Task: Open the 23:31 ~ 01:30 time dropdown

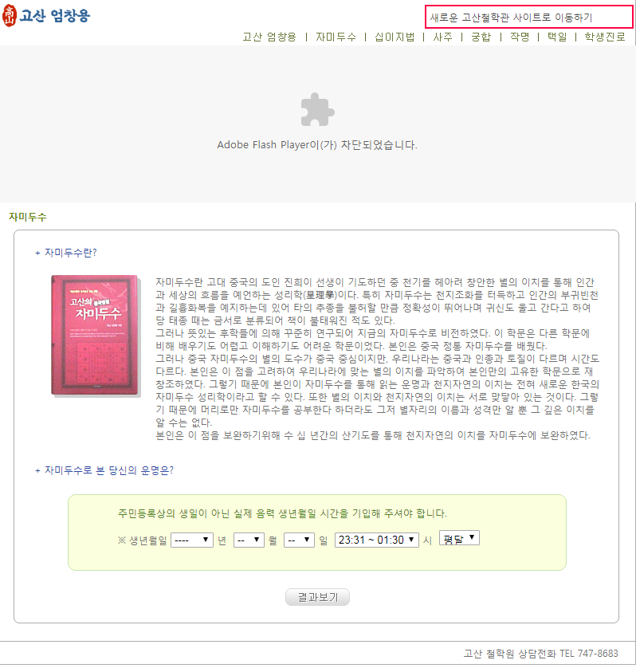Action: pyautogui.click(x=377, y=540)
